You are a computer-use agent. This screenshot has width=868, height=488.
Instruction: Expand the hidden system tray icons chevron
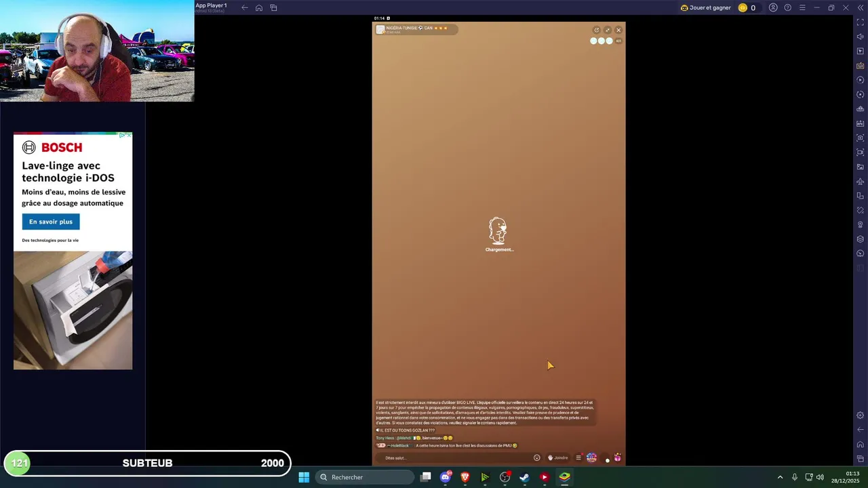[x=780, y=477]
